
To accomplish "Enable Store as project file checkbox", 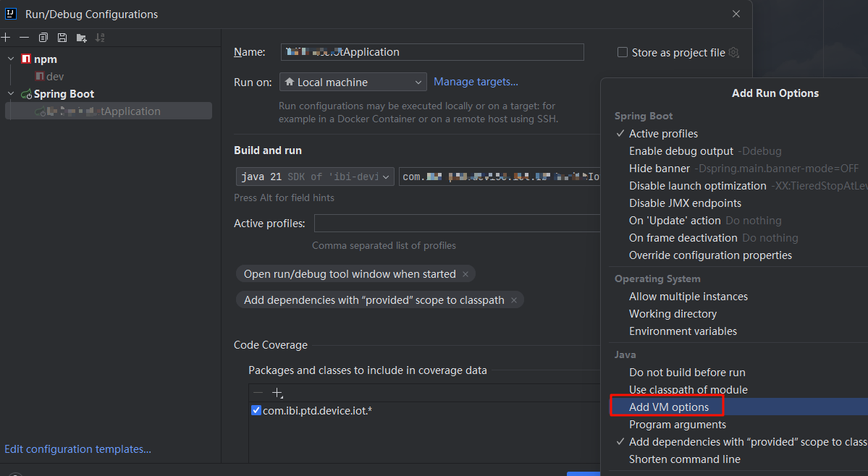I will [623, 52].
